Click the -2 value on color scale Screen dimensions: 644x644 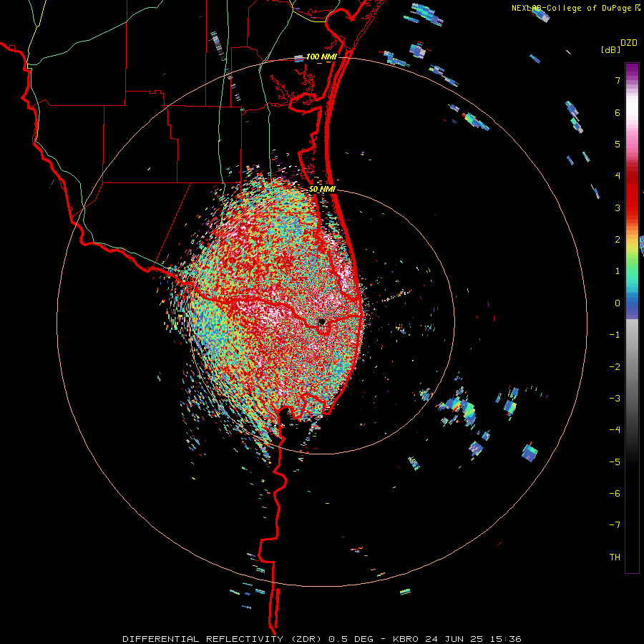click(x=615, y=367)
